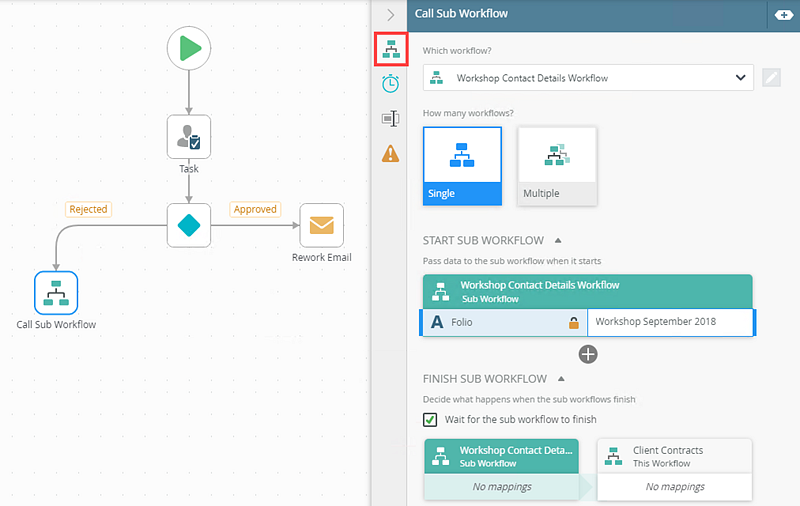The width and height of the screenshot is (800, 506).
Task: Open the Which workflow dropdown
Action: click(x=588, y=78)
